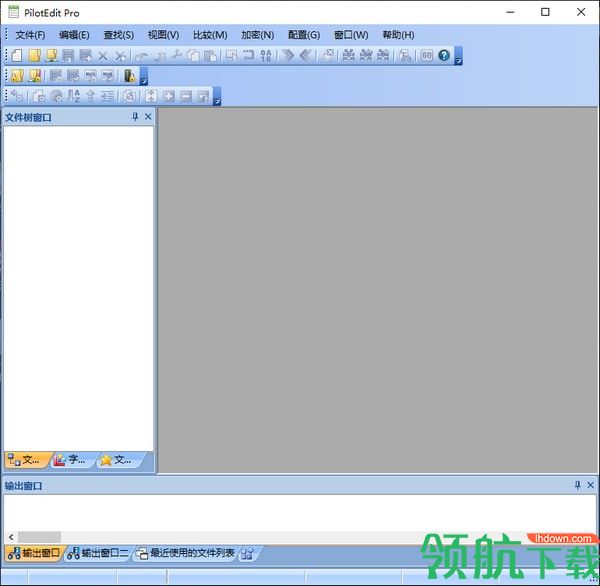Expand second toolbar overflow options arrow
The image size is (600, 586).
coord(144,76)
